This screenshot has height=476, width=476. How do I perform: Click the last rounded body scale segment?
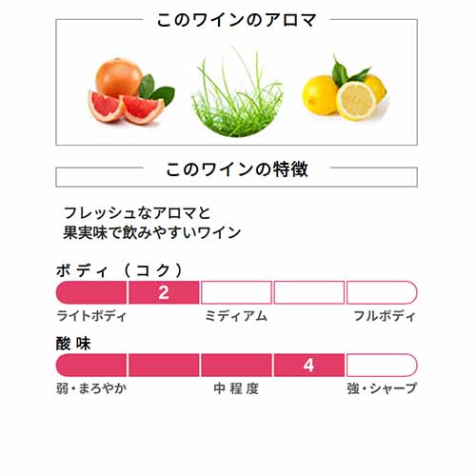click(382, 292)
